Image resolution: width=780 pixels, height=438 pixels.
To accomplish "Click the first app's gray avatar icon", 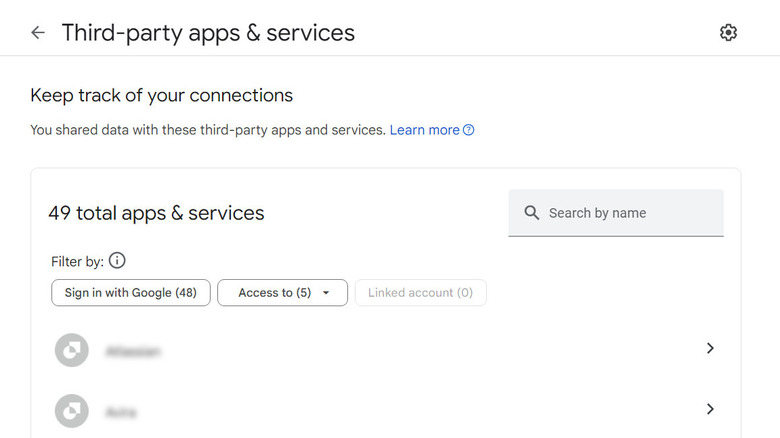I will click(72, 350).
